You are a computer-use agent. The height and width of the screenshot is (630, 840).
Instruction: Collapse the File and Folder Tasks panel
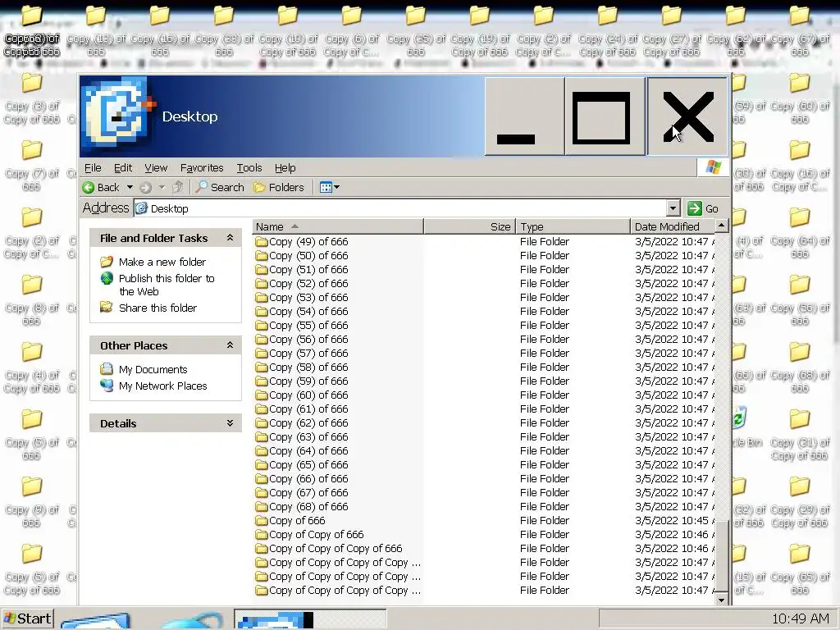pyautogui.click(x=230, y=238)
